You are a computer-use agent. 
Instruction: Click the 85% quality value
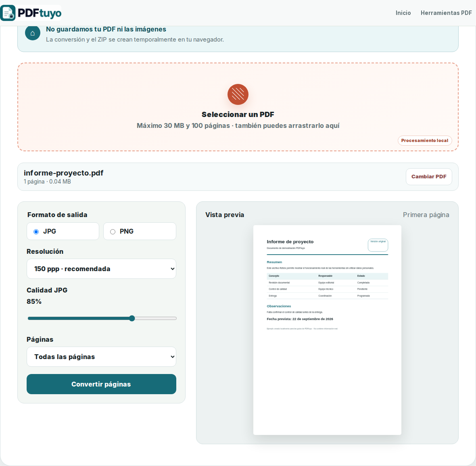(x=34, y=301)
